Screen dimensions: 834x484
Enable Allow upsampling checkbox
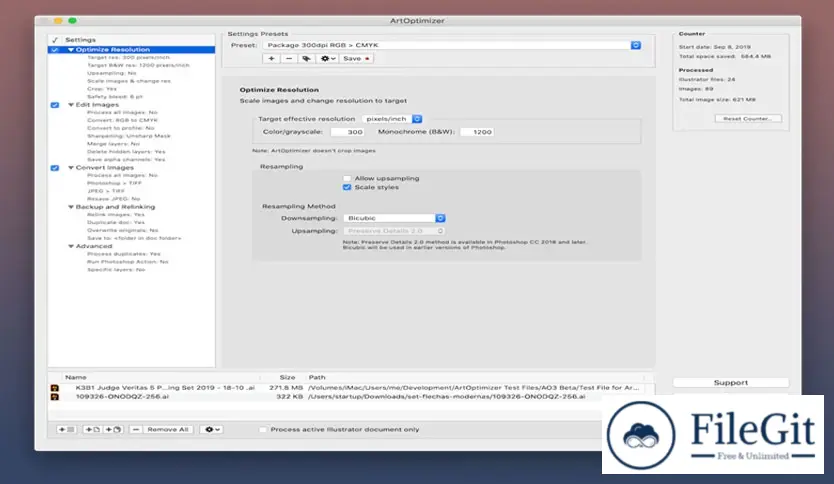click(x=347, y=178)
